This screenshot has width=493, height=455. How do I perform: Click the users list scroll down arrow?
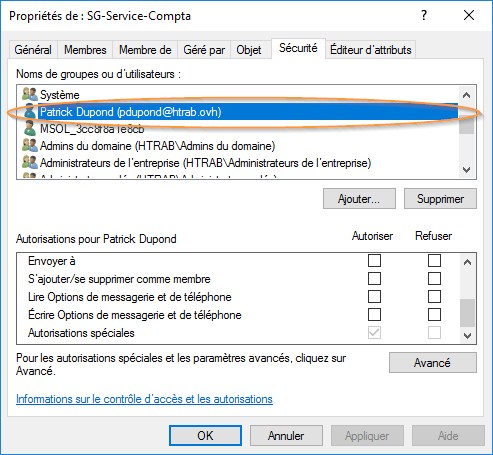(x=467, y=170)
